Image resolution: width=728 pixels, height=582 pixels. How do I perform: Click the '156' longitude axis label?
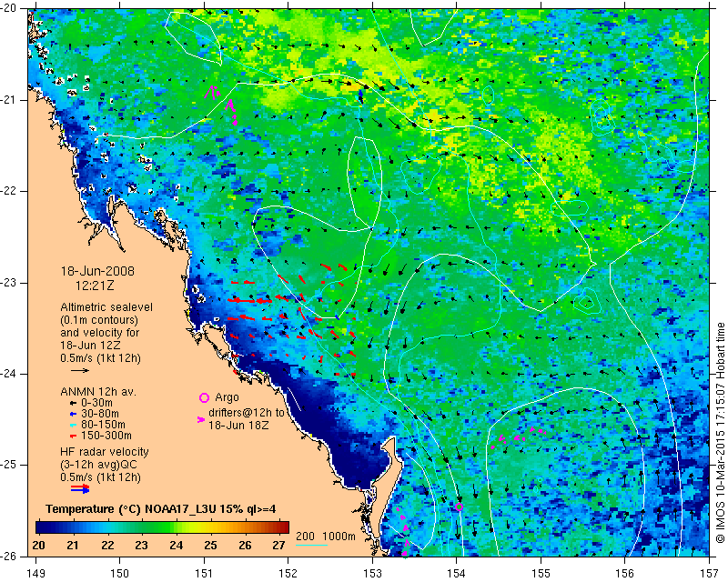point(625,574)
